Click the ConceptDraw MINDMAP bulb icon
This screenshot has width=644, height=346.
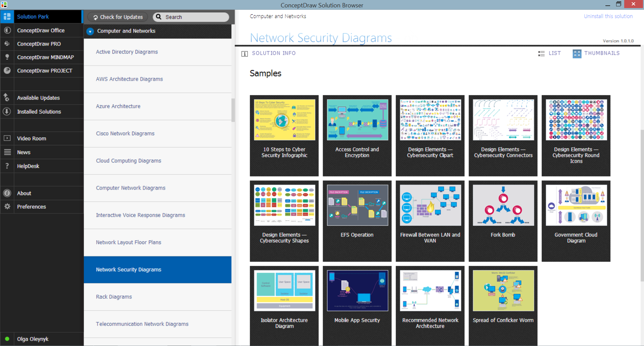pyautogui.click(x=7, y=57)
